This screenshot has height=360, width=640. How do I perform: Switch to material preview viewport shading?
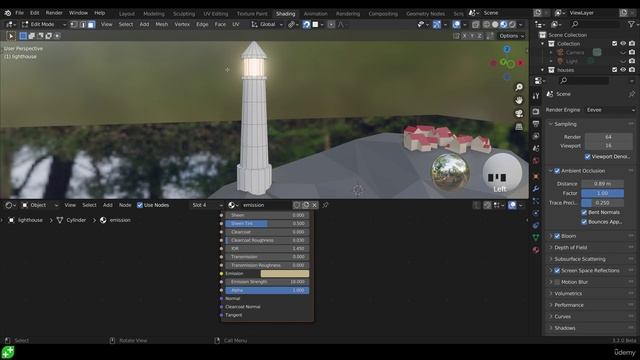click(x=504, y=24)
